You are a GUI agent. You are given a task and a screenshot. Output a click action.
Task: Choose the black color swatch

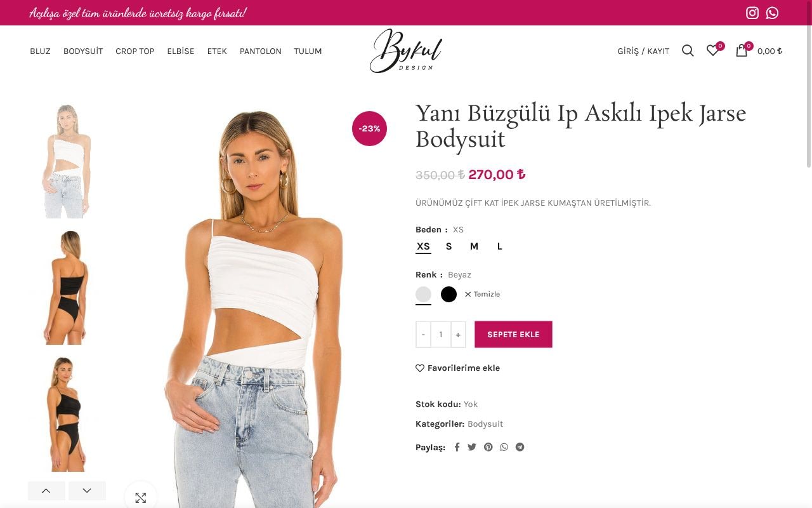coord(449,294)
